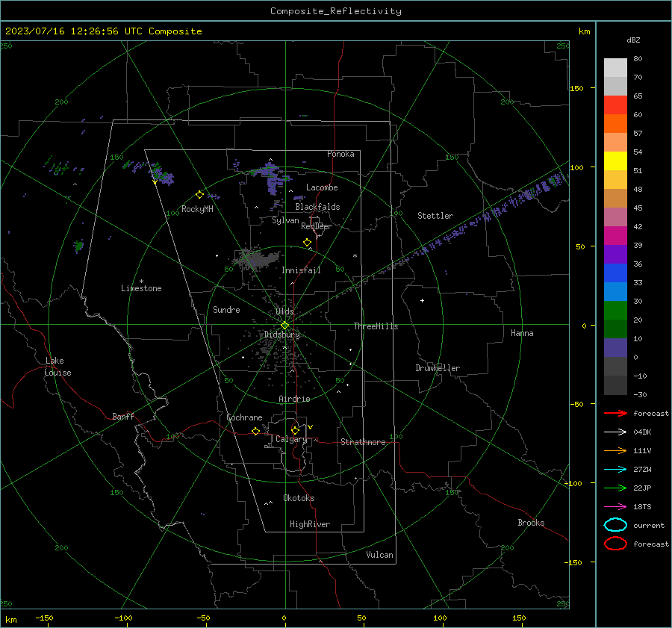Click the ThreeHills label
The width and height of the screenshot is (672, 628).
click(x=376, y=326)
